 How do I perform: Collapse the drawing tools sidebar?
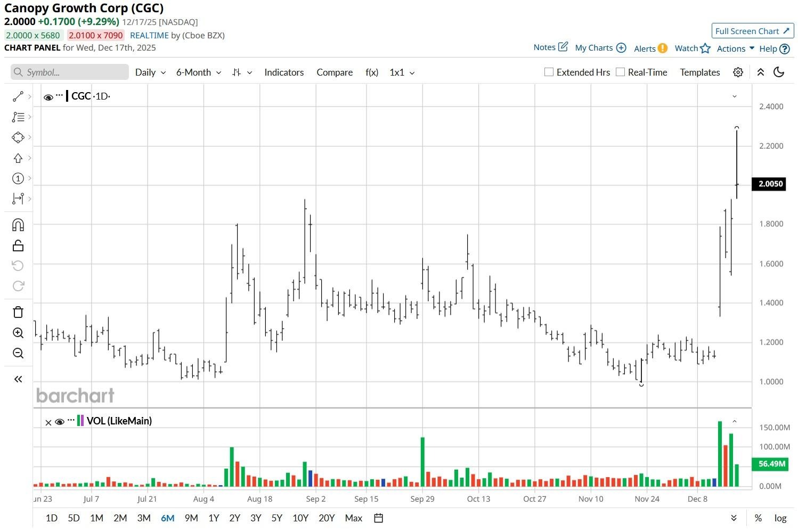point(18,379)
